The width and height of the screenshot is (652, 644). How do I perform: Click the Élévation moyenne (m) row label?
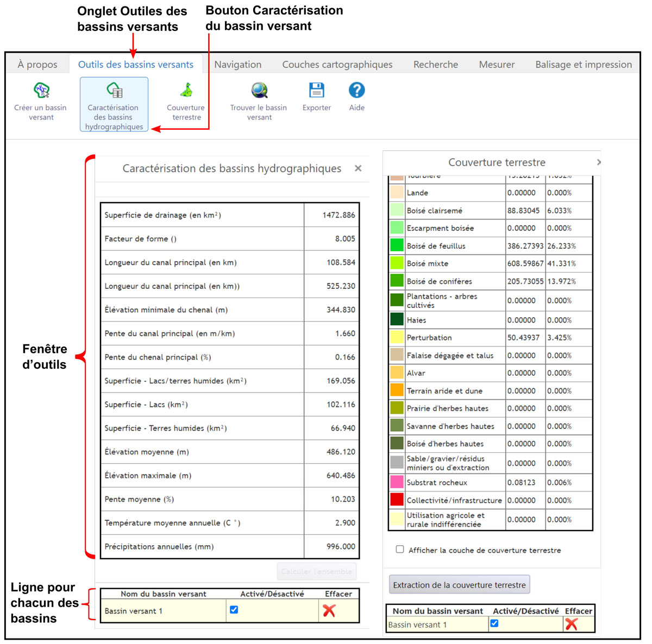tap(147, 452)
